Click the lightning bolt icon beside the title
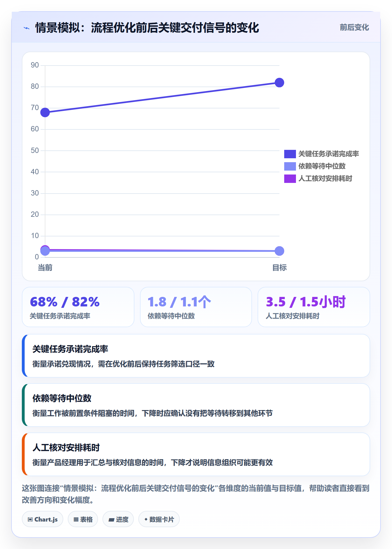 point(27,28)
